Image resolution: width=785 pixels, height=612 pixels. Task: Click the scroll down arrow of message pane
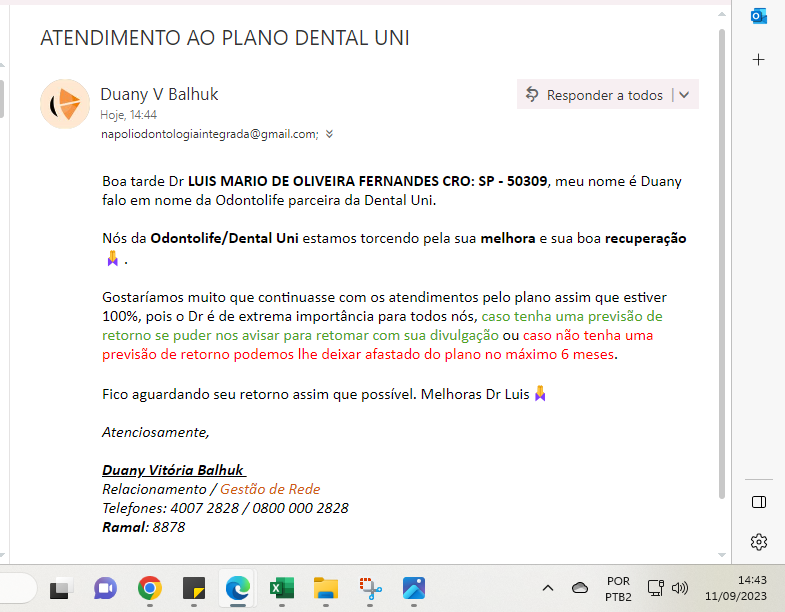tap(721, 554)
